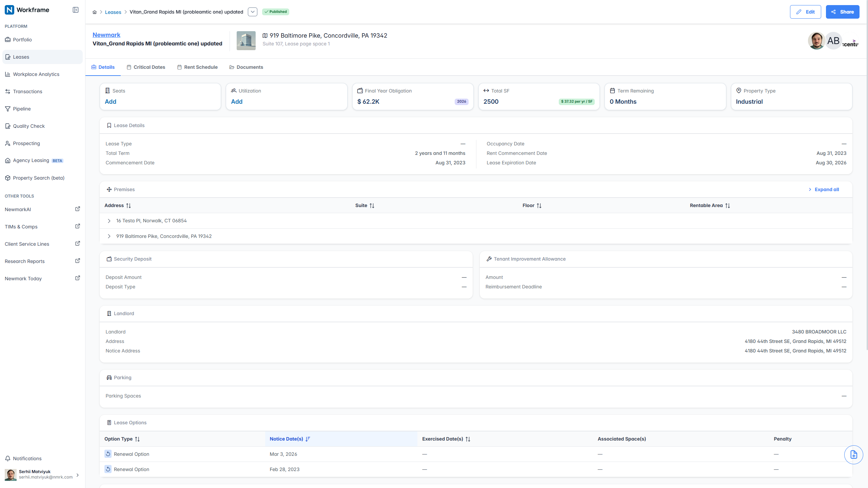Collapse the sidebar panel icon
Viewport: 868px width, 488px height.
coord(76,10)
